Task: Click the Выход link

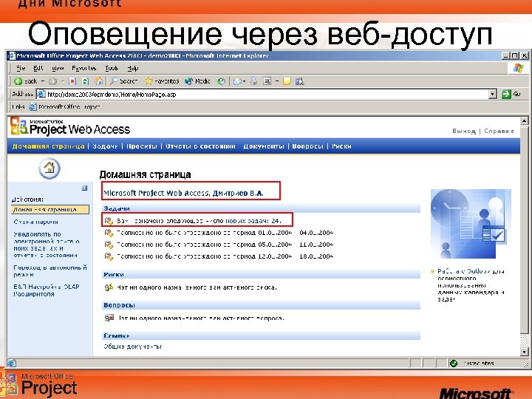Action: tap(464, 131)
